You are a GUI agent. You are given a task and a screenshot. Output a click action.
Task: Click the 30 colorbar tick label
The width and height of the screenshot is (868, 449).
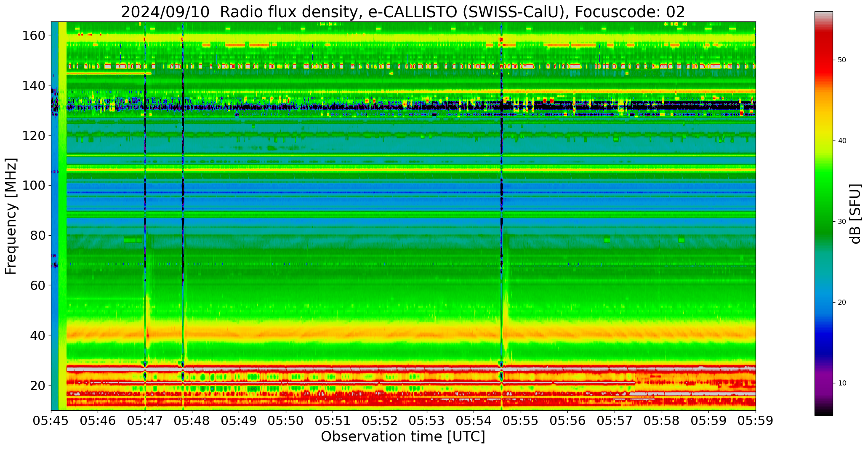click(842, 222)
